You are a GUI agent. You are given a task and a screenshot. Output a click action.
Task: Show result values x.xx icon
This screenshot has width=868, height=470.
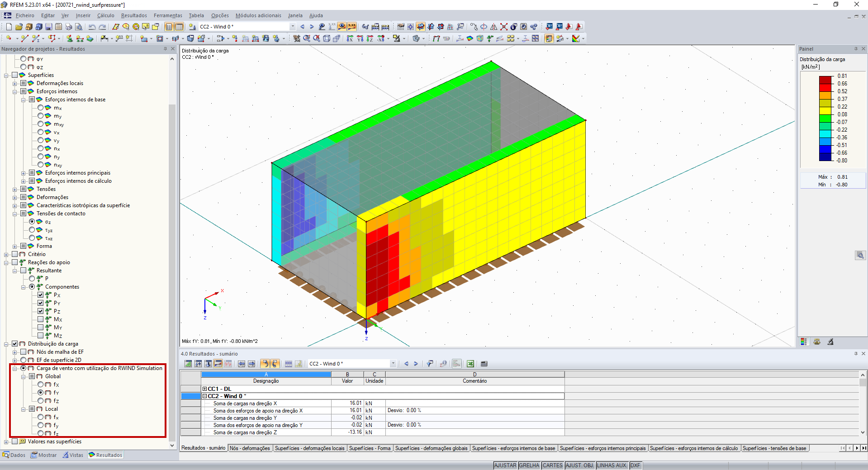tap(352, 27)
